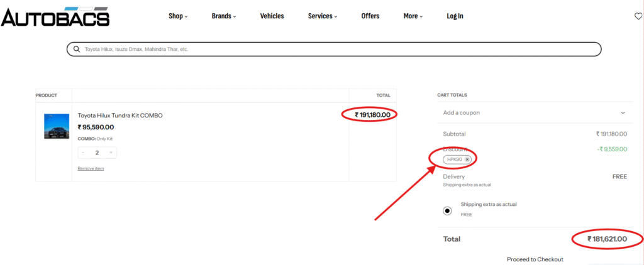Click the unit price ₹ 95,590.00
This screenshot has height=265, width=644.
pyautogui.click(x=96, y=127)
